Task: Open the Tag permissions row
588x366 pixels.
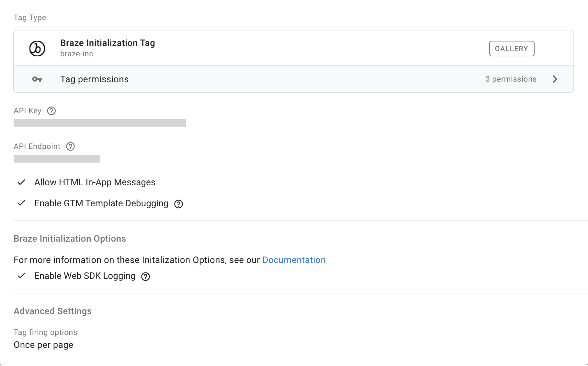Action: pyautogui.click(x=294, y=79)
